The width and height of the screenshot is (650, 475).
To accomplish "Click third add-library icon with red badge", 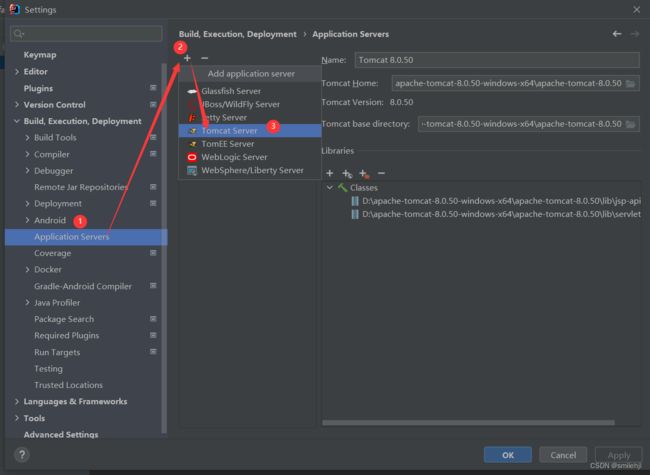I will click(364, 174).
